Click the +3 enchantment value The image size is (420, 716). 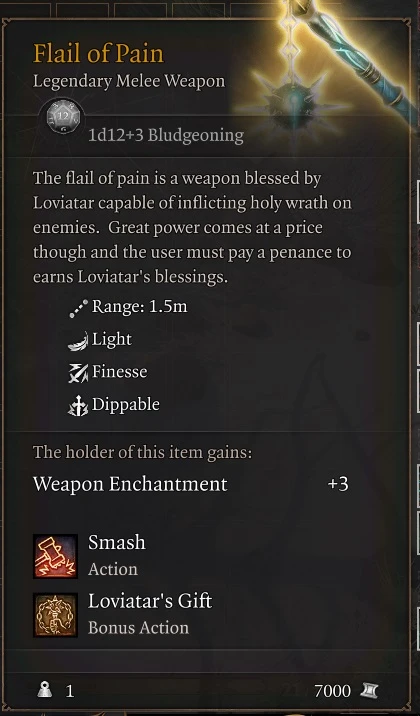(338, 484)
